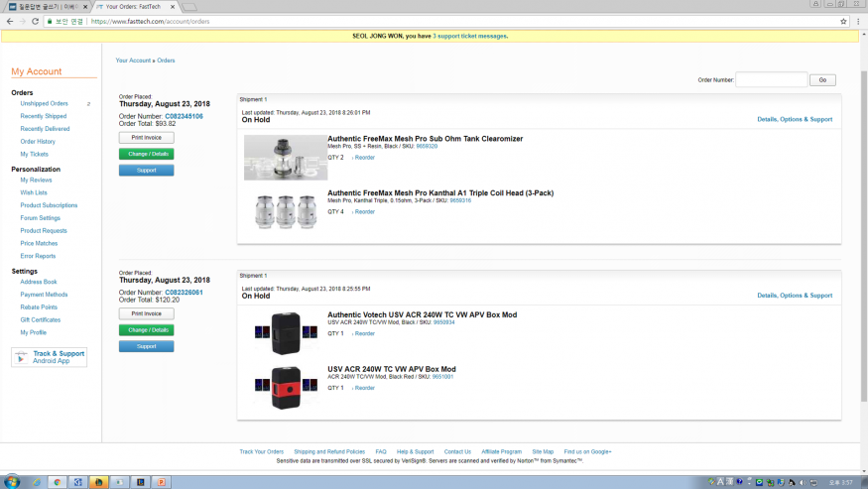Open Details, Options & Support for first shipment

pos(794,119)
